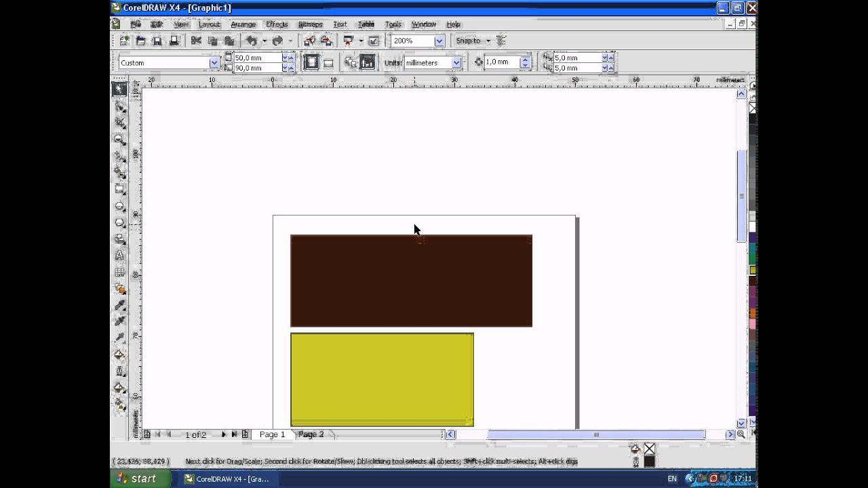Open the Units millimeters dropdown
Screen dimensions: 868x488
tap(456, 62)
